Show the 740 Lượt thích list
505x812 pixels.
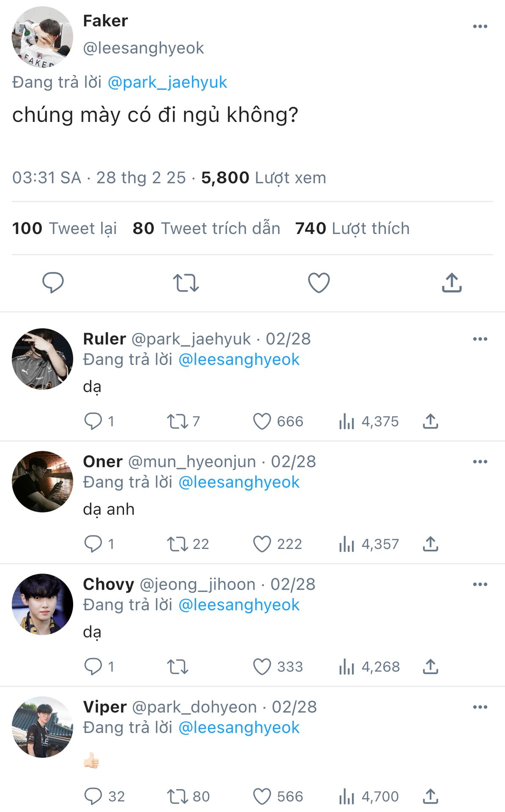tap(352, 228)
